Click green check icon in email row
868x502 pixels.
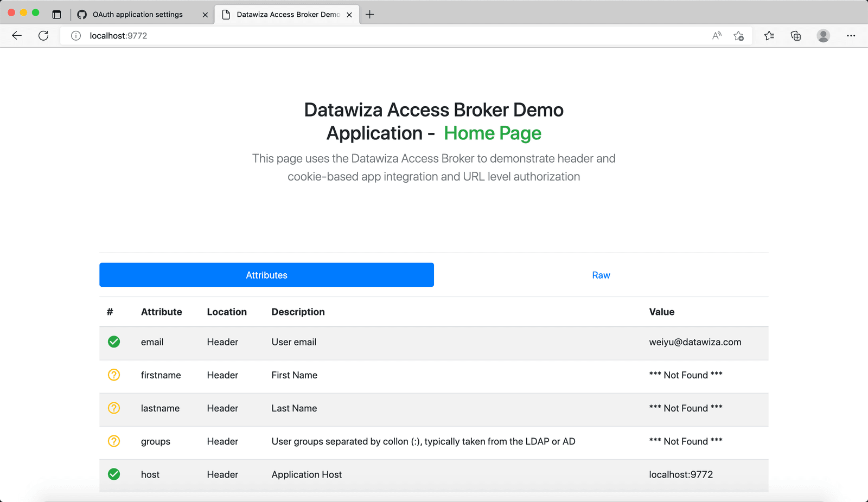click(114, 342)
